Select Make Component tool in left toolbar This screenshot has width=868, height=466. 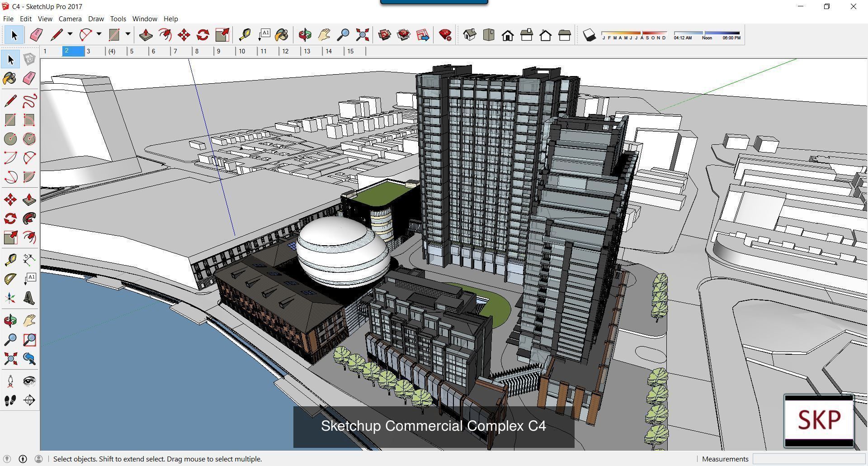tap(29, 59)
